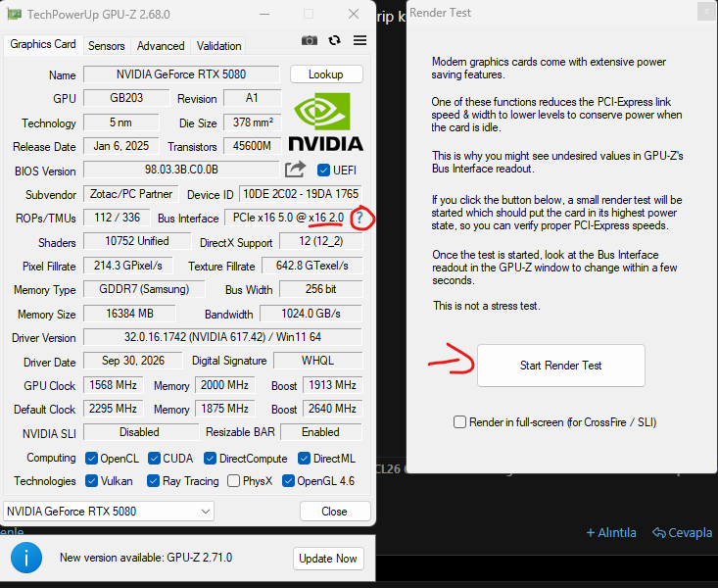Switch to the Validation tab

218,46
